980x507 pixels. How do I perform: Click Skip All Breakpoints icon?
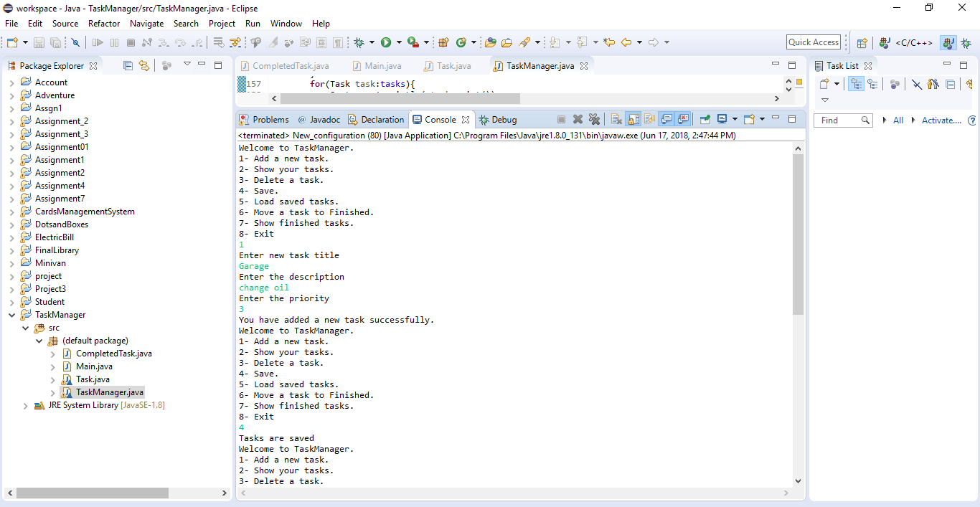click(x=75, y=42)
